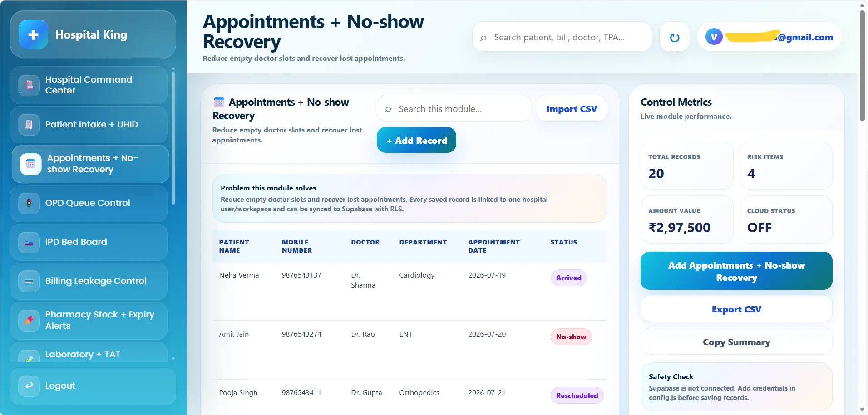868x415 pixels.
Task: Click the magnifier icon in global search
Action: (x=483, y=38)
